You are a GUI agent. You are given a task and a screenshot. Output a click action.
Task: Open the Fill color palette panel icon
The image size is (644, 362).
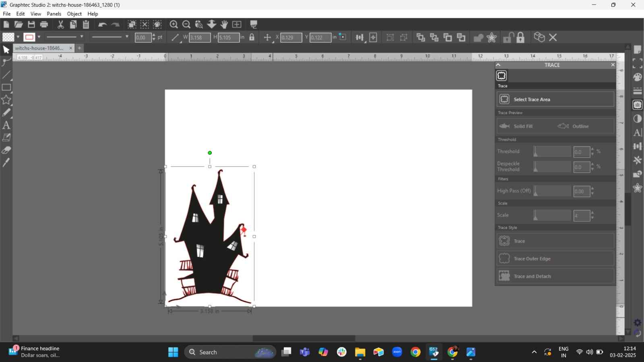[638, 77]
